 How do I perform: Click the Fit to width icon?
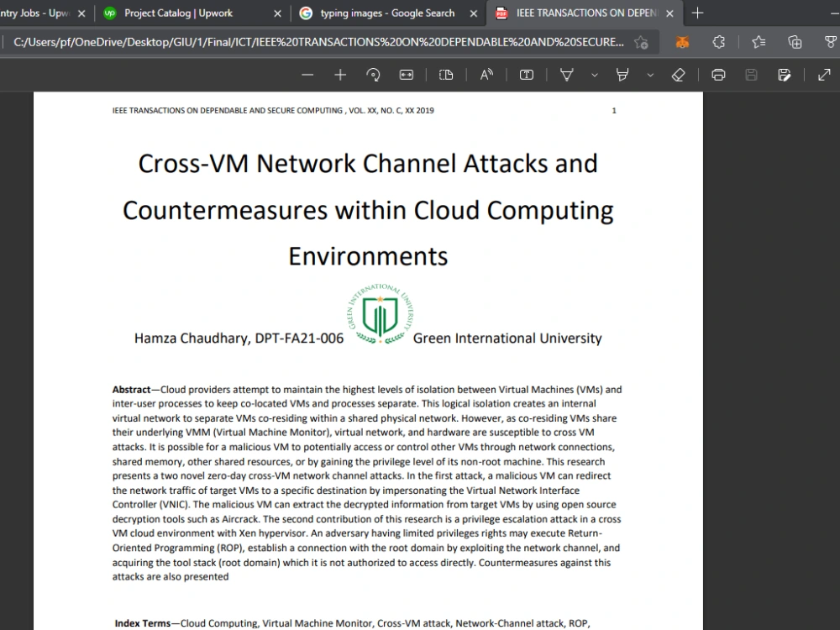(x=407, y=75)
